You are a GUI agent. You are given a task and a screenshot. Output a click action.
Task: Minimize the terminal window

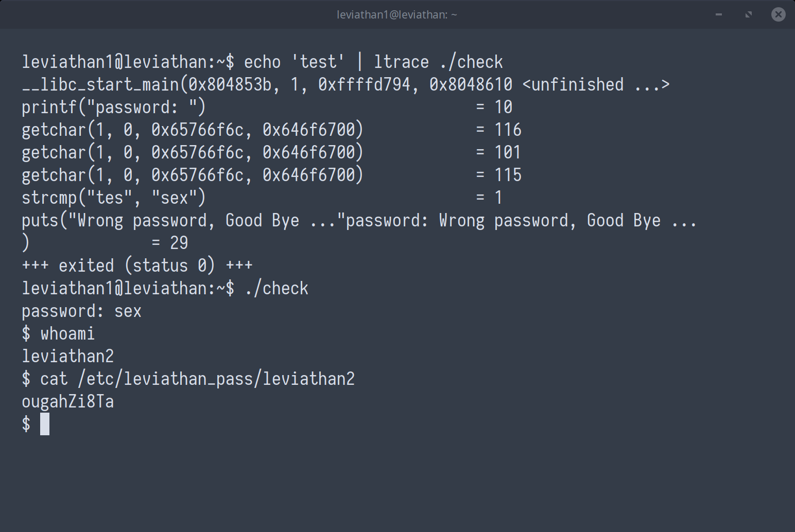(x=719, y=14)
